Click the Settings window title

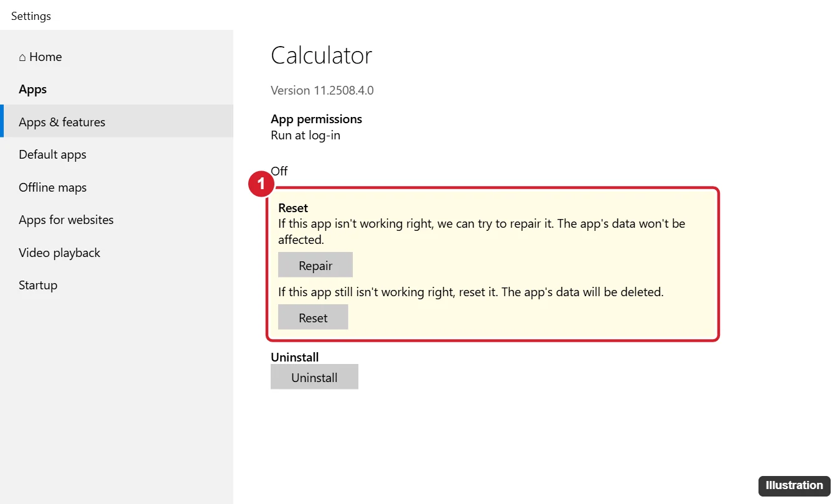pos(31,16)
